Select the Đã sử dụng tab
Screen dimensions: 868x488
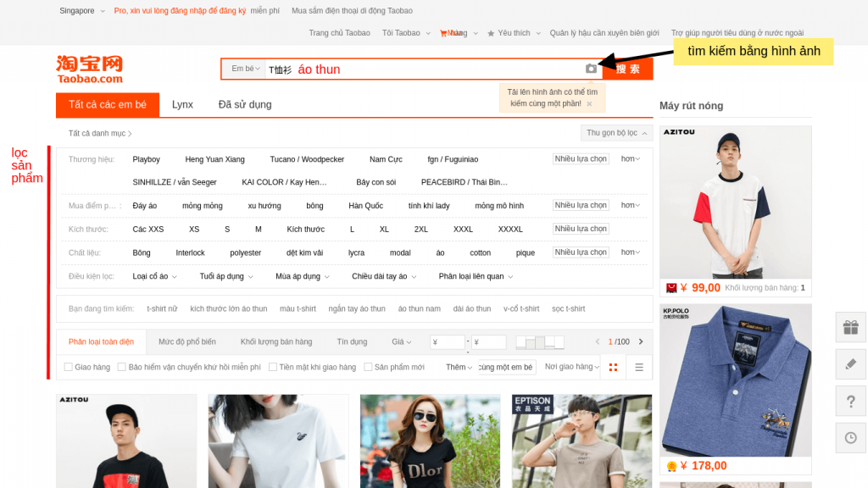245,104
